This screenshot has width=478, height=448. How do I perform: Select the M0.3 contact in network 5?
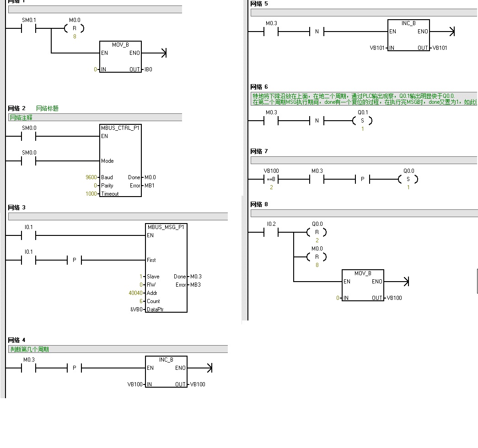[x=271, y=32]
